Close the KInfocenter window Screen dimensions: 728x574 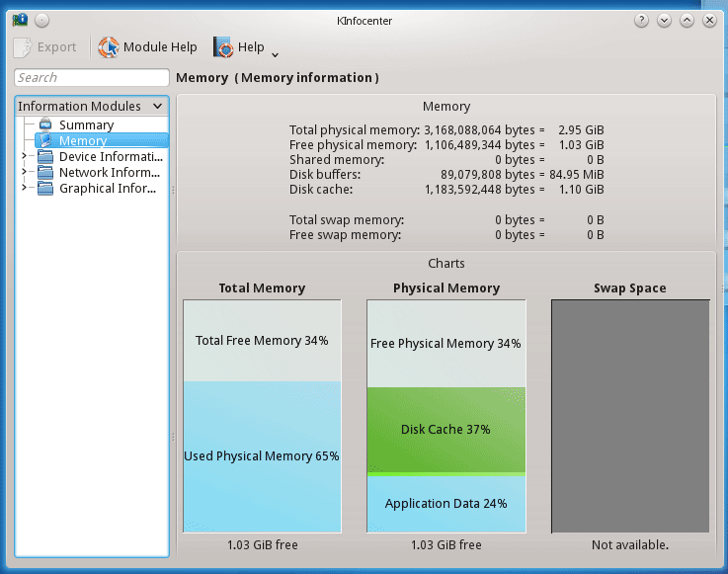click(x=709, y=21)
